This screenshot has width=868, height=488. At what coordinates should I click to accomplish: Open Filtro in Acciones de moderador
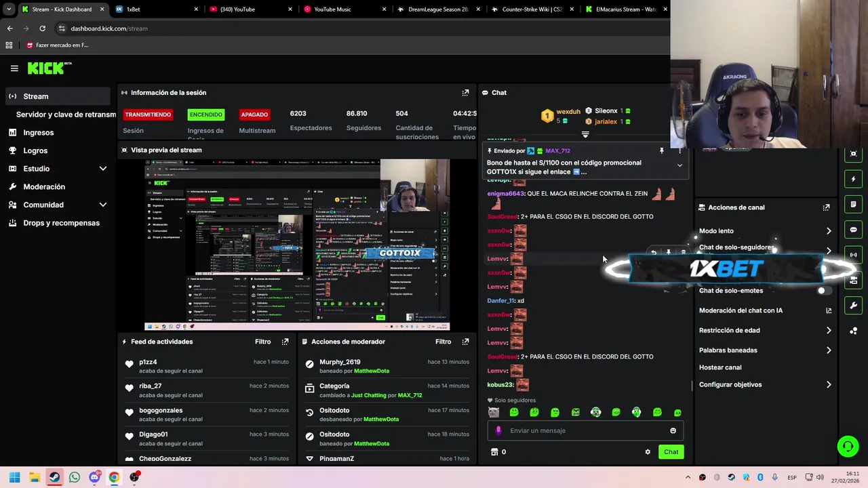pos(443,342)
